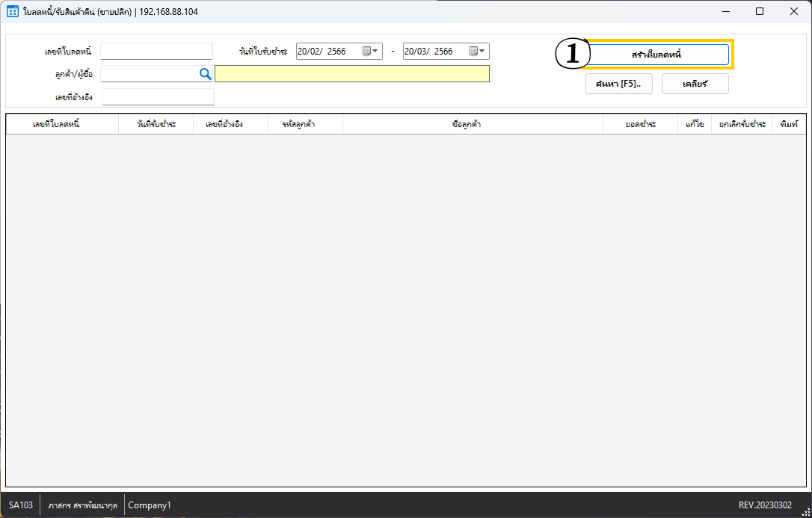Focus the เลขที่ใบลดหนี้ input field
The height and width of the screenshot is (518, 812).
pyautogui.click(x=156, y=52)
